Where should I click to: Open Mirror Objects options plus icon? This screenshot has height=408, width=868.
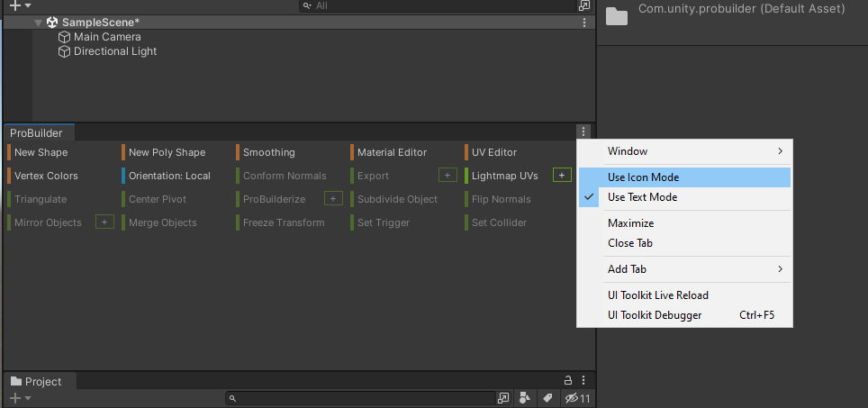[x=104, y=222]
